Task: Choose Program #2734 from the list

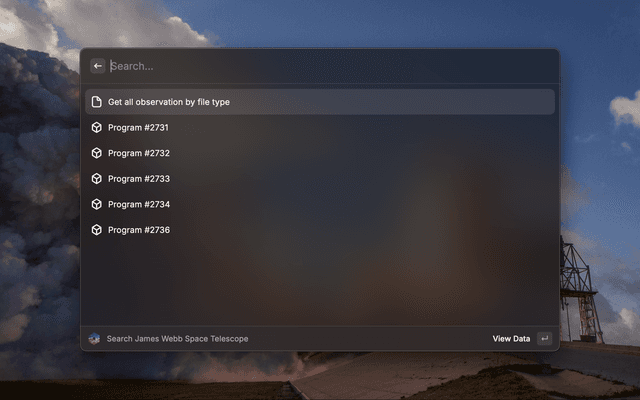Action: [x=320, y=204]
